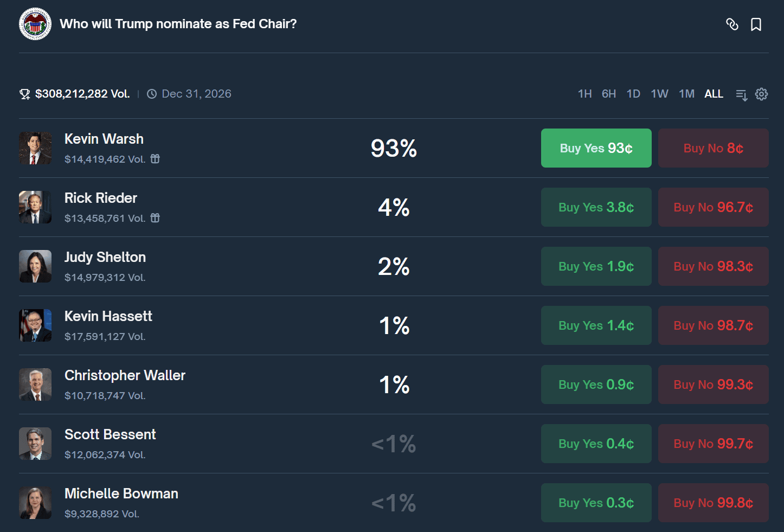Viewport: 784px width, 532px height.
Task: Bookmark this Fed Chair market
Action: coord(756,24)
